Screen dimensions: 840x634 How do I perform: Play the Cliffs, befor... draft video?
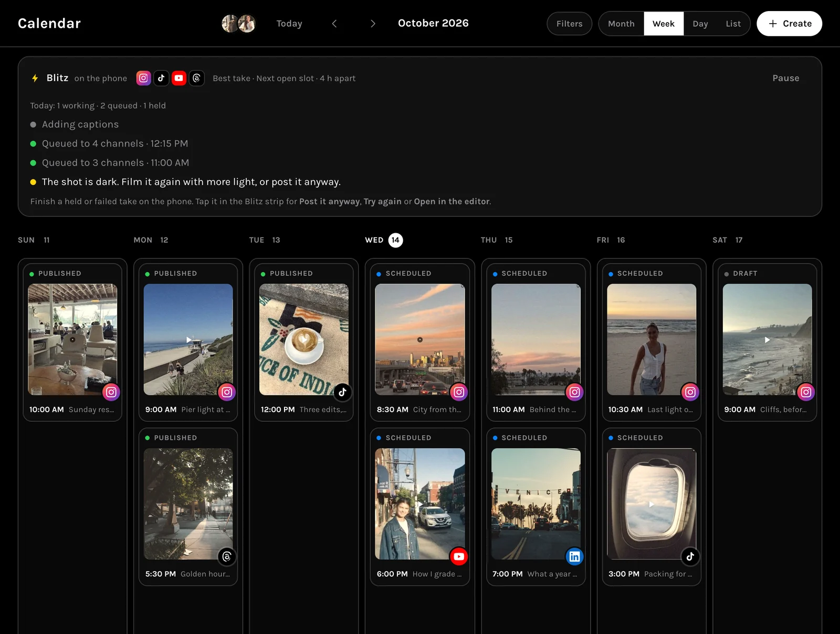768,340
